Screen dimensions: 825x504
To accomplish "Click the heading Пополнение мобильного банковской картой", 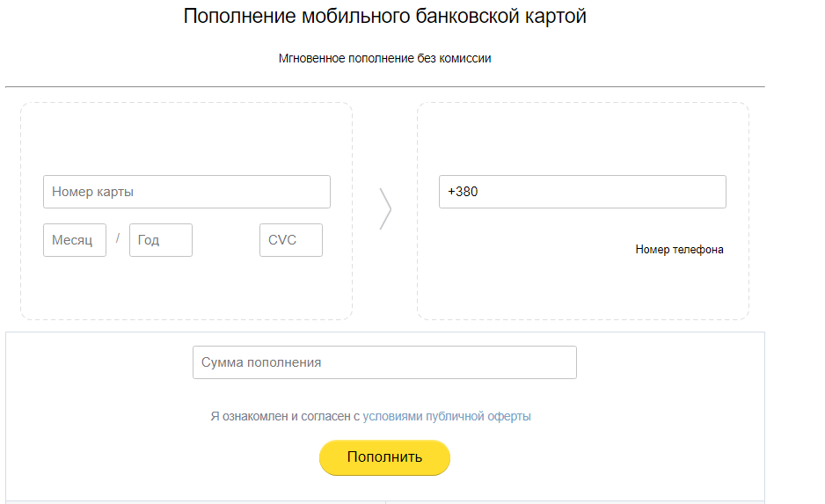I will coord(384,17).
